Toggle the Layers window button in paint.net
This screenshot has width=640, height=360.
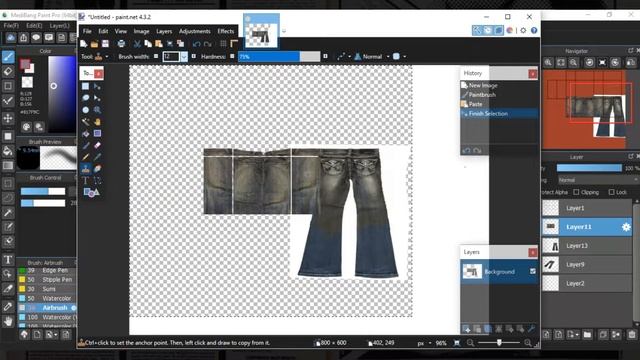tap(498, 30)
